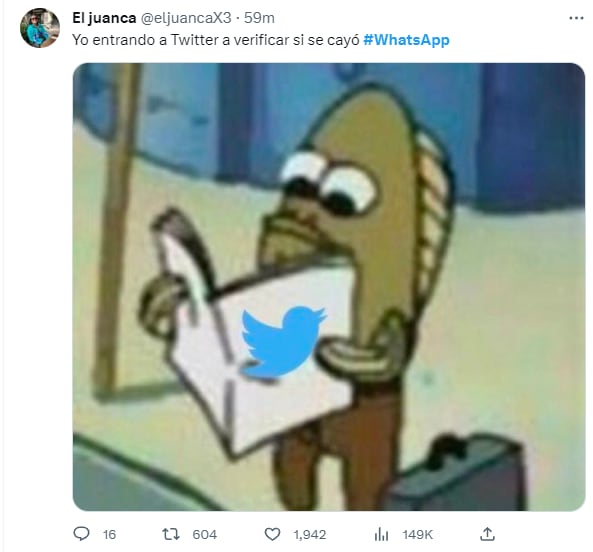Click the reply count showing 16

coord(109,535)
